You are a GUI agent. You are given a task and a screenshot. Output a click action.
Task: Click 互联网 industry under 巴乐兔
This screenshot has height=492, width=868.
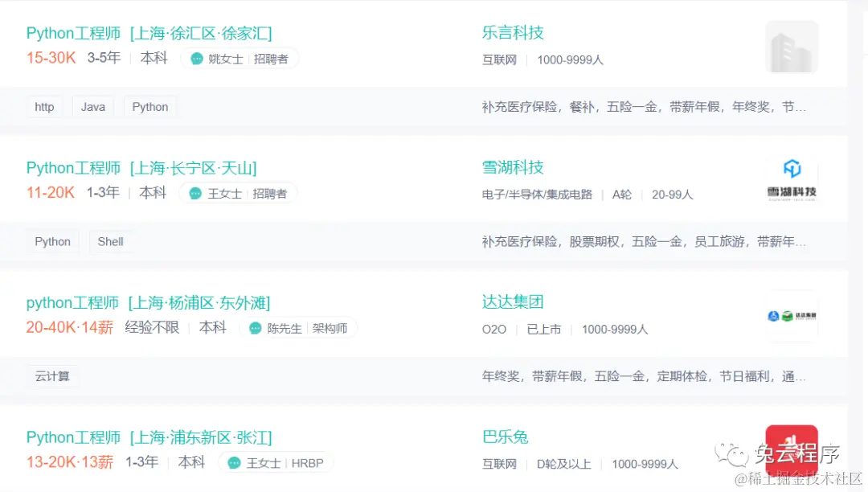pos(499,464)
